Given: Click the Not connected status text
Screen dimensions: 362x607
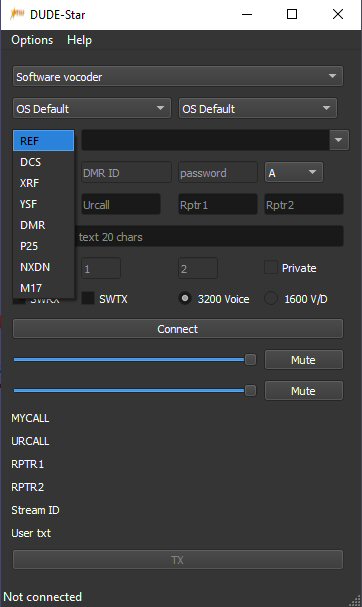Looking at the screenshot, I should pyautogui.click(x=43, y=597).
